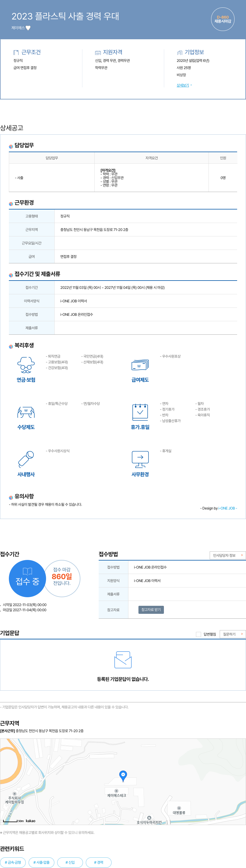Screen dimensions: 246x868
Task: Click the D-860 채용시마감 badge
Action: pyautogui.click(x=223, y=19)
